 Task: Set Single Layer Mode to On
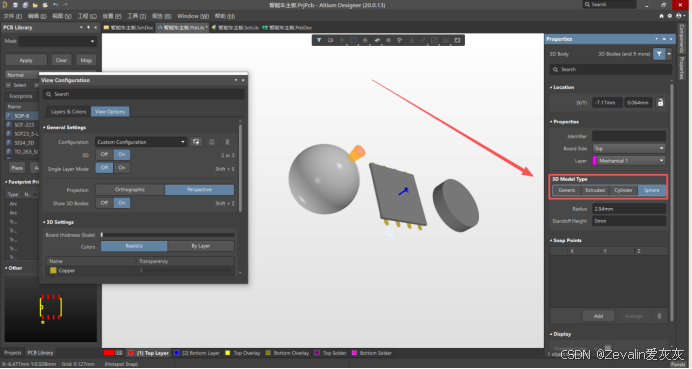[x=122, y=168]
